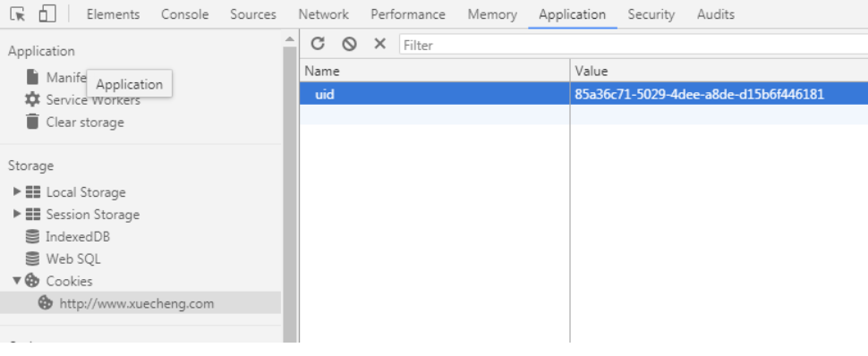Screen dimensions: 868x356
Task: Open Service Workers in the sidebar
Action: coord(93,100)
